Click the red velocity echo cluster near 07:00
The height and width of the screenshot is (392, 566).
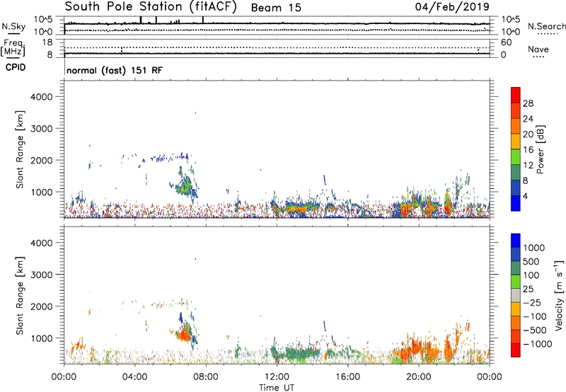click(x=183, y=335)
